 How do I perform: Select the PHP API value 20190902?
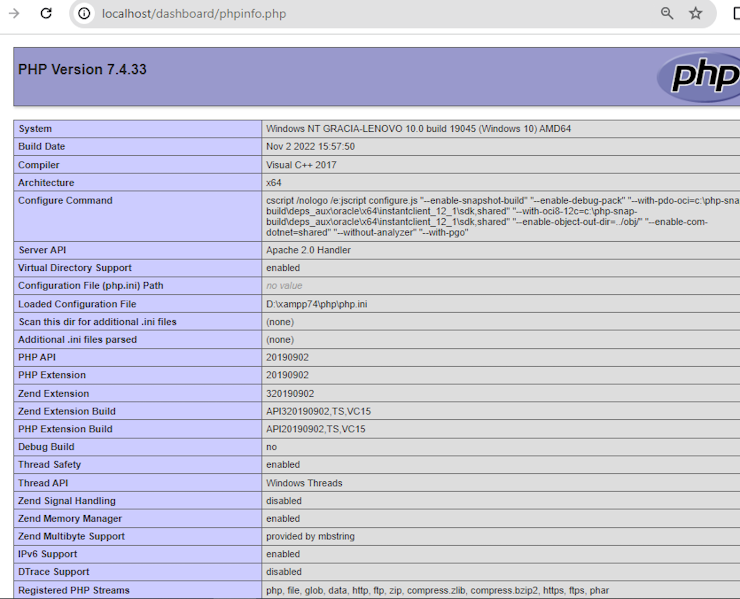(x=287, y=358)
